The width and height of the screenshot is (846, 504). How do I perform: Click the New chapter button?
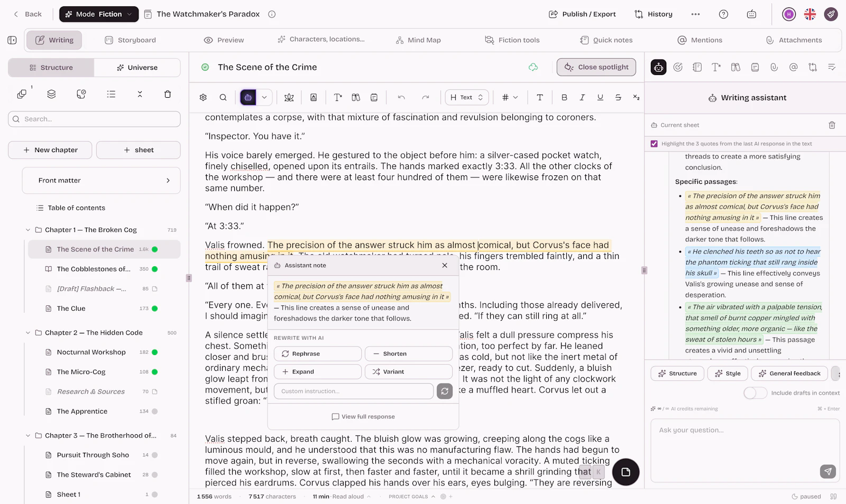pyautogui.click(x=50, y=150)
